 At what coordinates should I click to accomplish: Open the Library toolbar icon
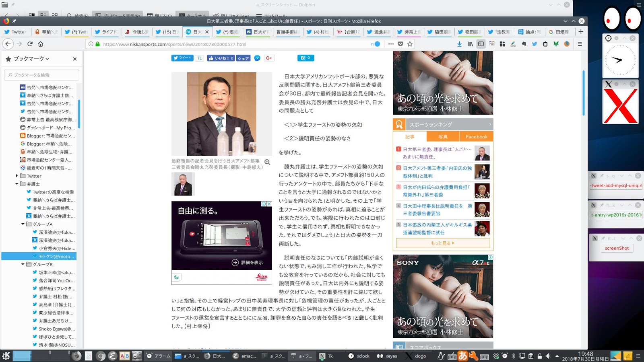(470, 44)
